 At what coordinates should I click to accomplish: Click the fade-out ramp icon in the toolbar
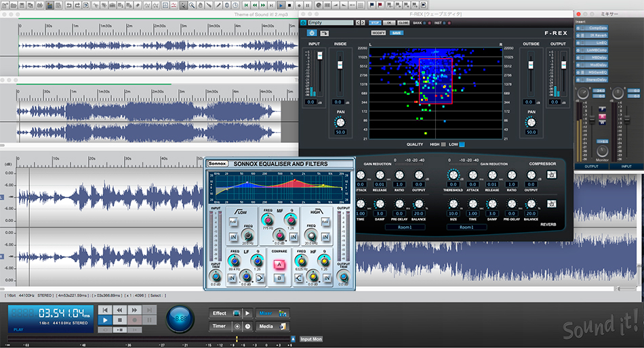coord(344,5)
